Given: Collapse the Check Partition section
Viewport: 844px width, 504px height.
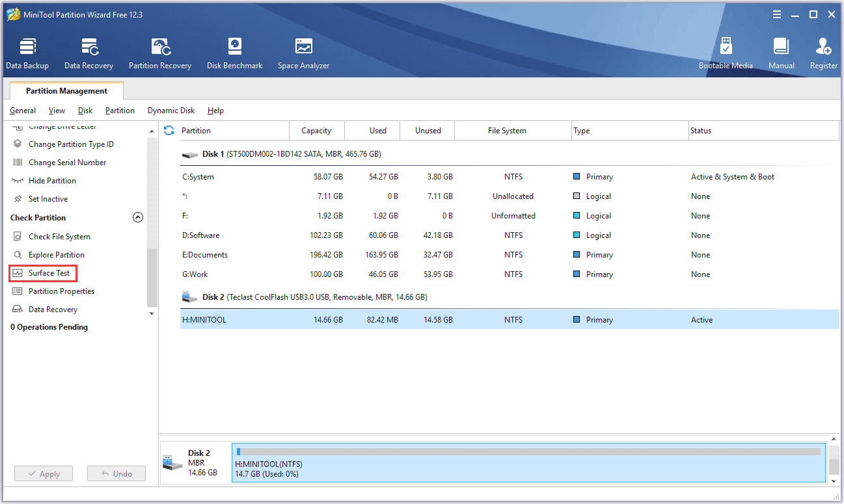Looking at the screenshot, I should 138,218.
